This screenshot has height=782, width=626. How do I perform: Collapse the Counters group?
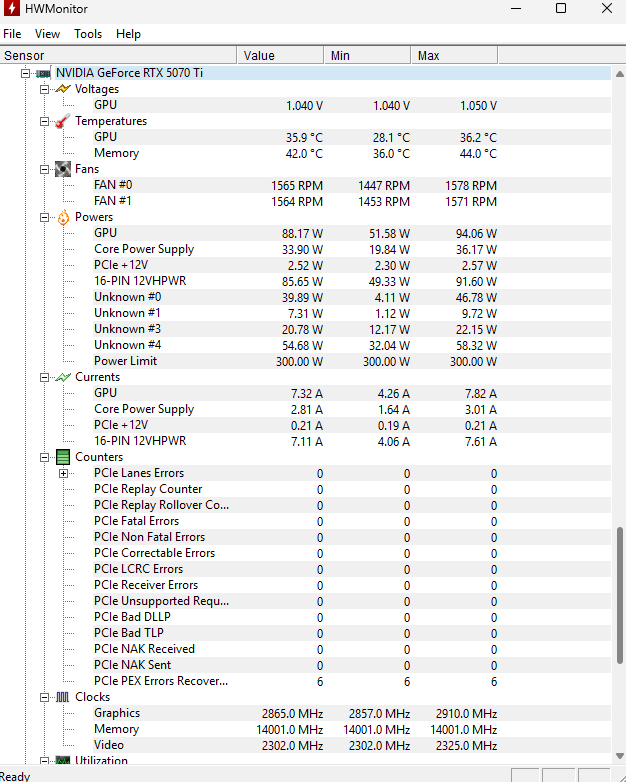44,457
